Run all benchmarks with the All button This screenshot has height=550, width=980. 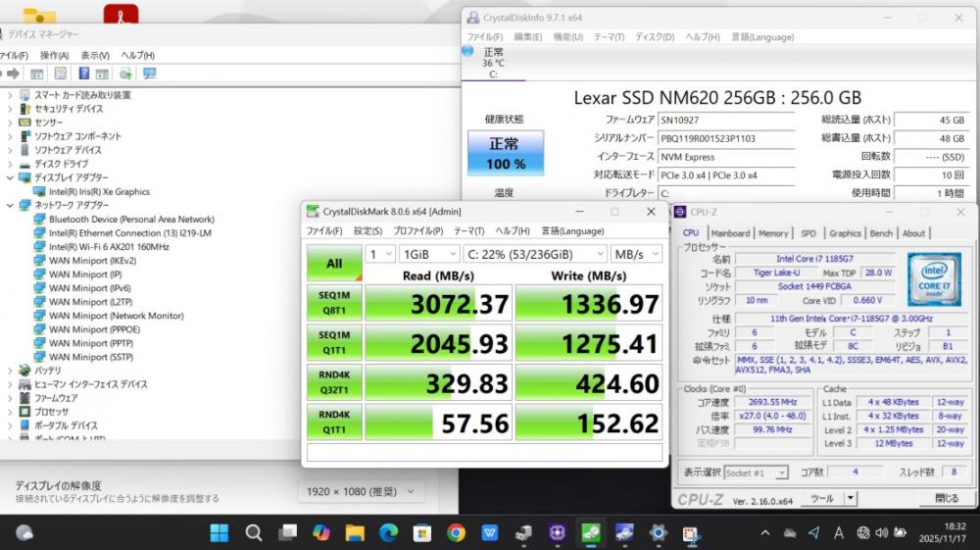click(334, 263)
